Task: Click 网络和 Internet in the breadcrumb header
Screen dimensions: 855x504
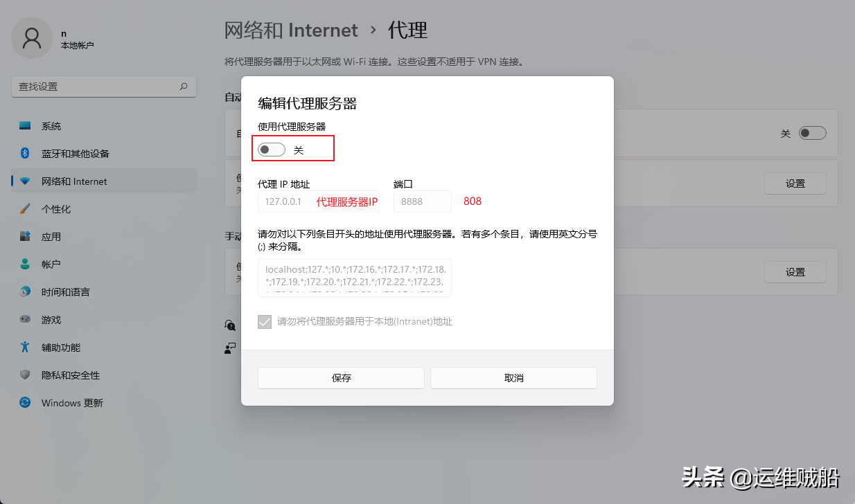Action: point(291,30)
